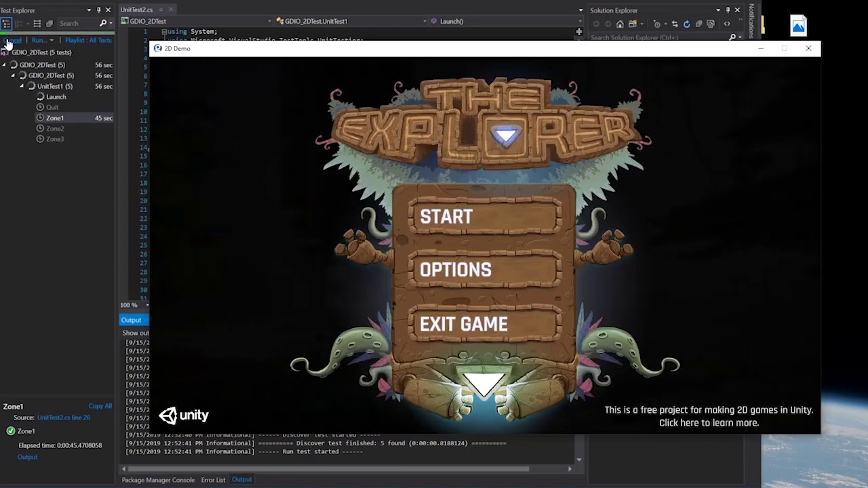Image resolution: width=868 pixels, height=488 pixels.
Task: Focus the Search Solution Explorer field
Action: pos(658,37)
